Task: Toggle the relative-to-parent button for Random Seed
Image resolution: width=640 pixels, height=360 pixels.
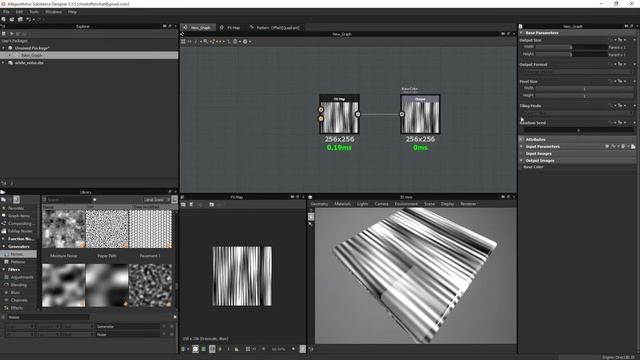Action: click(x=620, y=122)
